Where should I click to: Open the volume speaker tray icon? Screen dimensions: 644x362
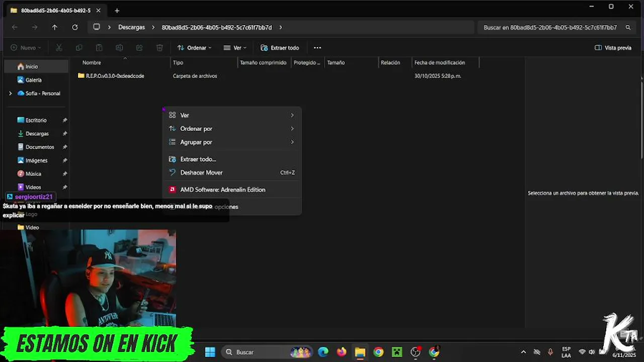point(592,352)
